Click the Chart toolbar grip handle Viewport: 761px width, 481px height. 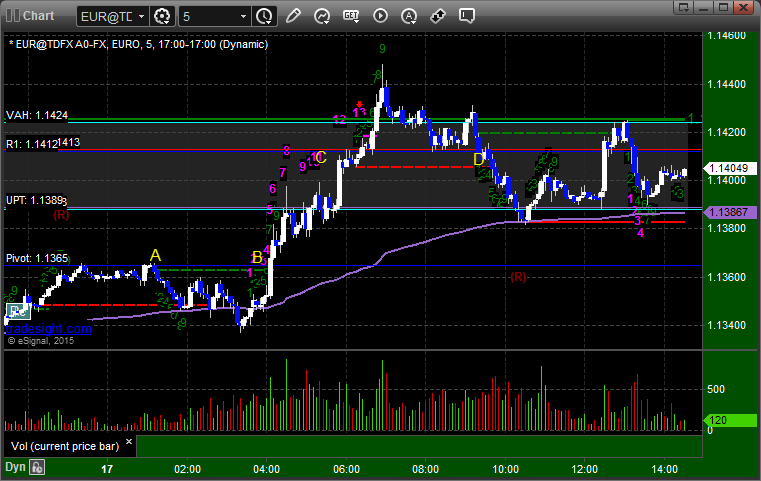[13, 16]
